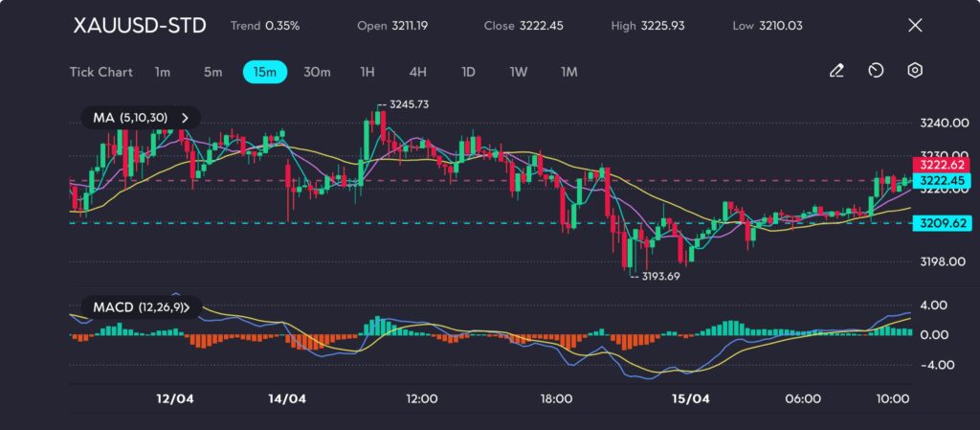Click the red 3222.62 price label

[x=943, y=165]
